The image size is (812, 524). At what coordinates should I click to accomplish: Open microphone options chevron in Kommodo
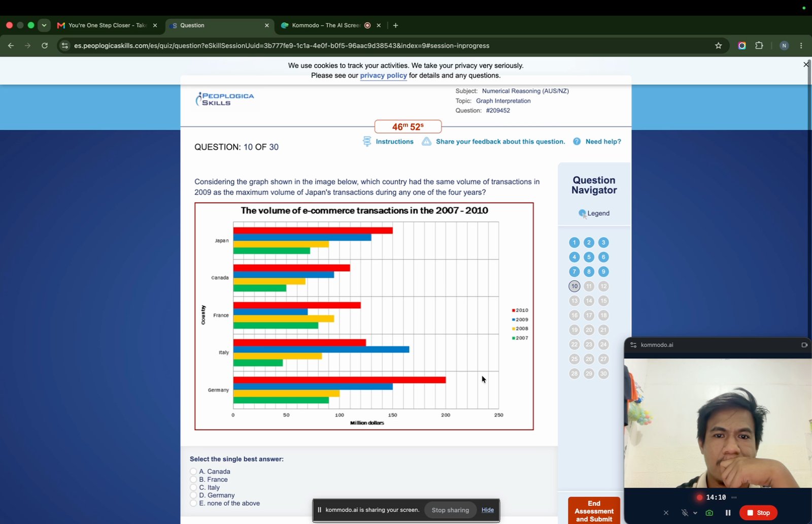tap(695, 513)
